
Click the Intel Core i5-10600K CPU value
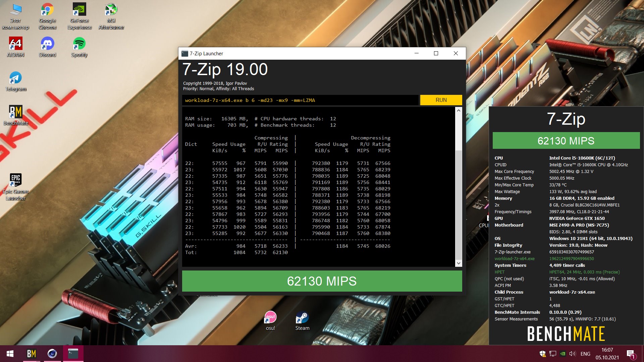(x=582, y=158)
